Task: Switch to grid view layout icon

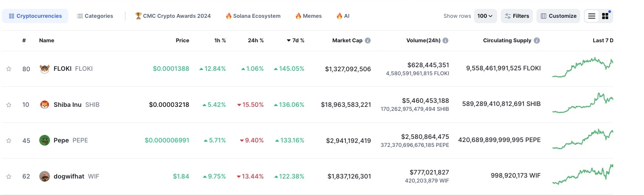Action: 606,16
